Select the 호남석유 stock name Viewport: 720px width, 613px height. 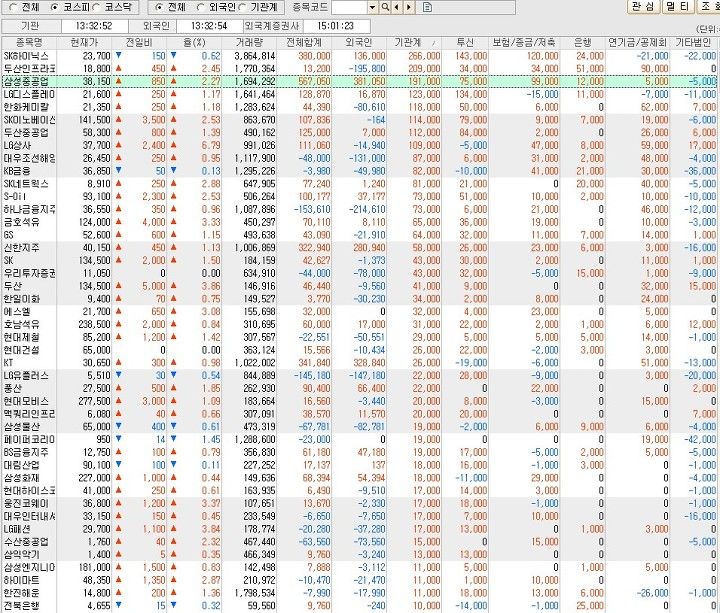(x=21, y=325)
